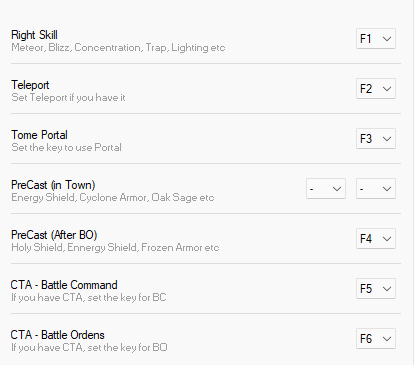
Task: Open first PreCast (in Town) key dropdown
Action: [326, 189]
